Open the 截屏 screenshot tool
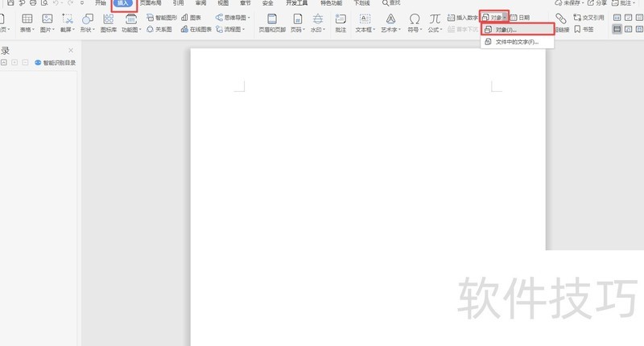Image resolution: width=644 pixels, height=346 pixels. pyautogui.click(x=67, y=19)
